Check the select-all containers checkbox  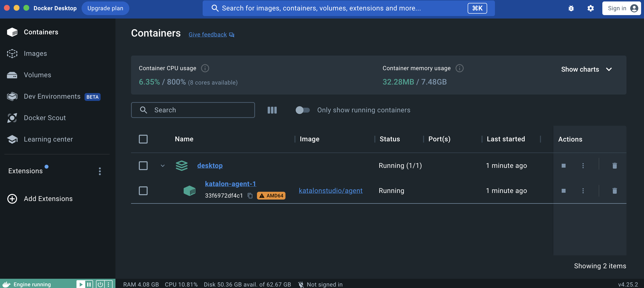[x=143, y=139]
